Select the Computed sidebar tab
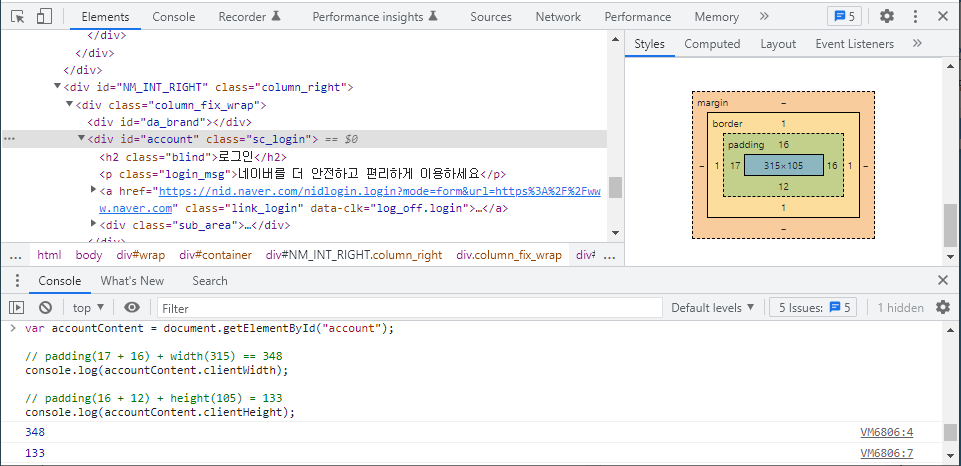This screenshot has width=961, height=466. 712,44
